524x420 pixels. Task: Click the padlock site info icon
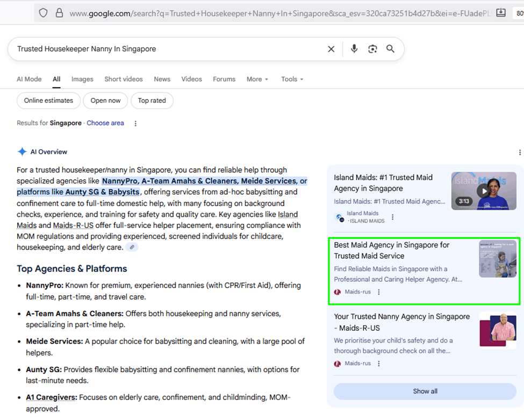(59, 13)
